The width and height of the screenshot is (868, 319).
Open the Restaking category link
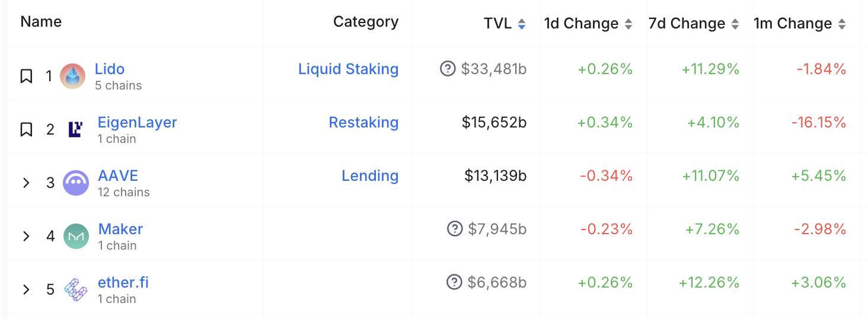pos(363,122)
